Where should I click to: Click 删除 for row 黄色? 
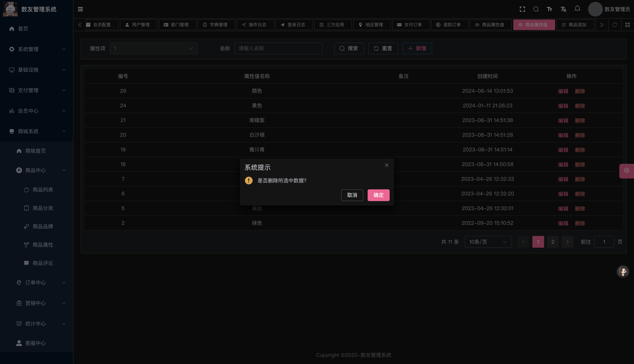(580, 106)
